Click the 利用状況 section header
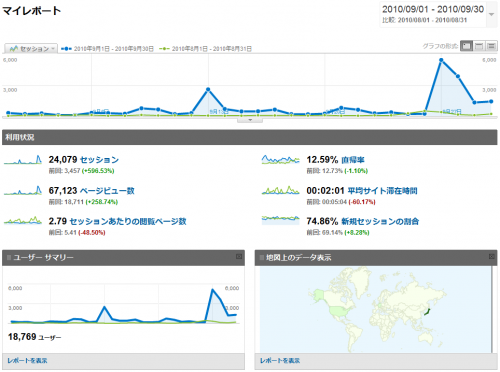Screen dimensions: 500x372 [x=250, y=137]
